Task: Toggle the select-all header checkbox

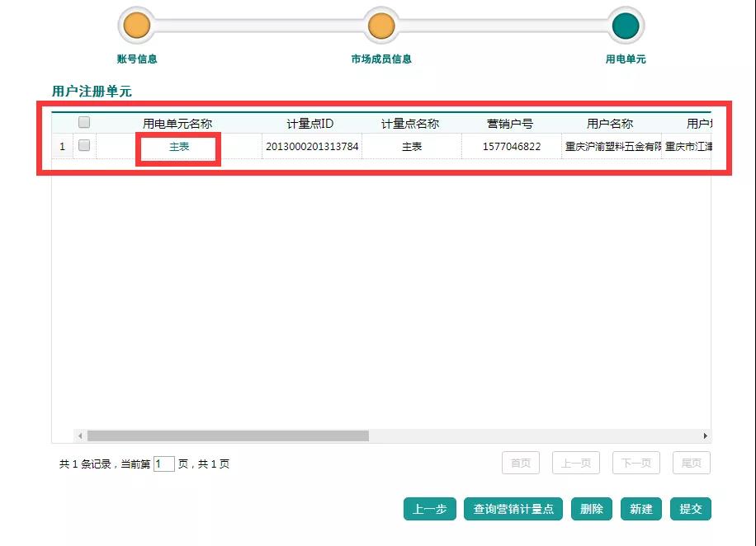Action: (x=84, y=123)
